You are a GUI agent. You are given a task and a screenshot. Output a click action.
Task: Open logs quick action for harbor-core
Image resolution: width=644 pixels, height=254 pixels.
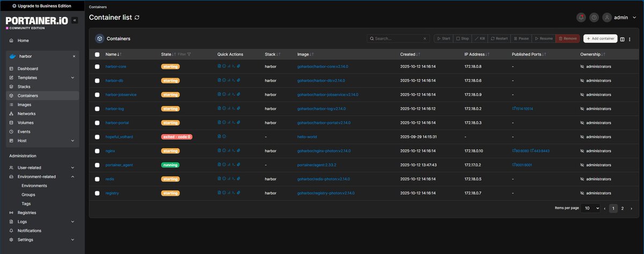219,66
